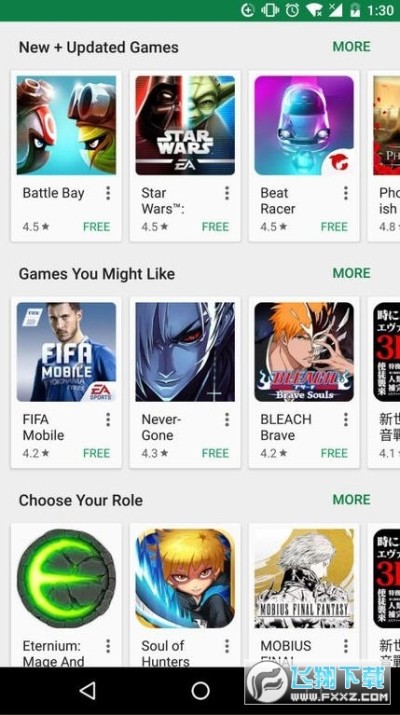Screen dimensions: 400x715
Task: Tap the BLEACH Brave Souls icon
Action: 304,352
